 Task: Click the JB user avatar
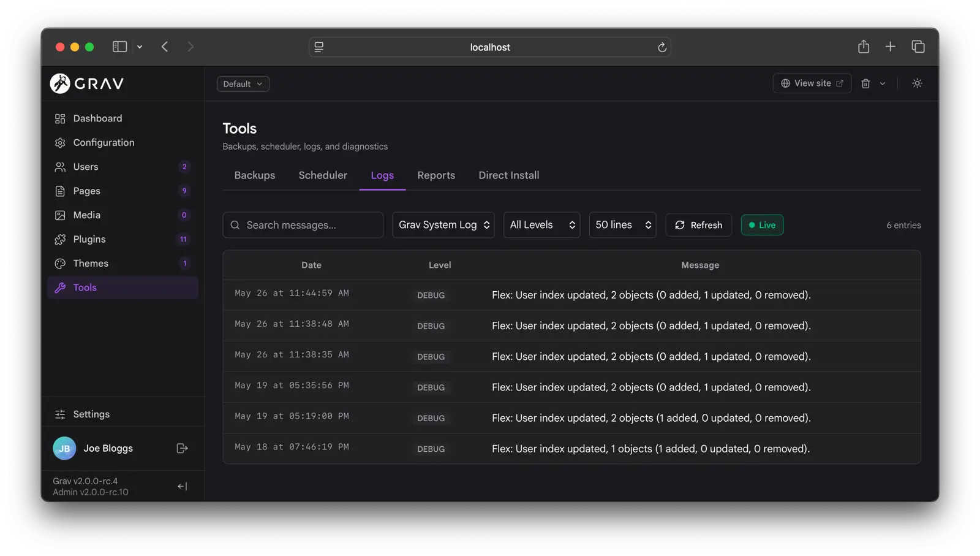(64, 449)
